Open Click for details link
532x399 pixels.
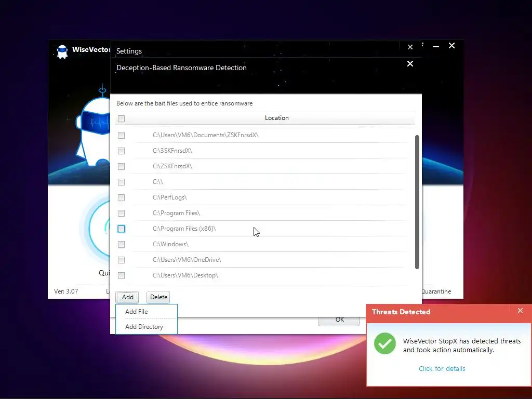(442, 368)
